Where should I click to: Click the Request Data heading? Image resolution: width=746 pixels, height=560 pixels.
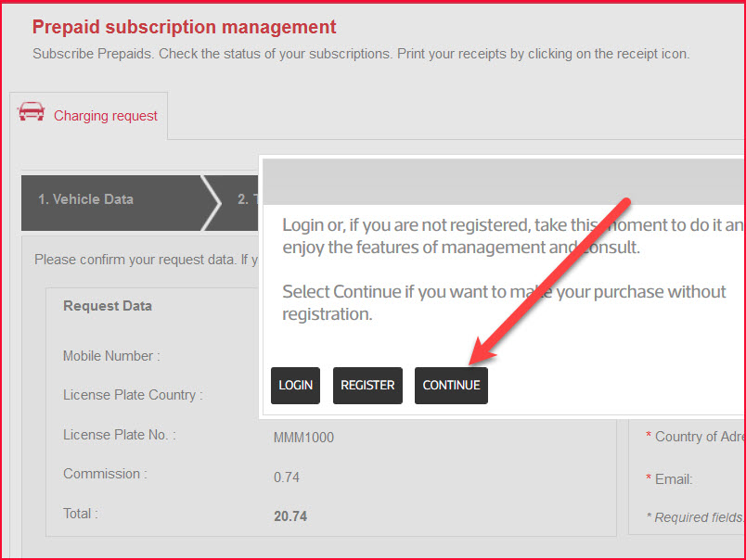coord(107,306)
